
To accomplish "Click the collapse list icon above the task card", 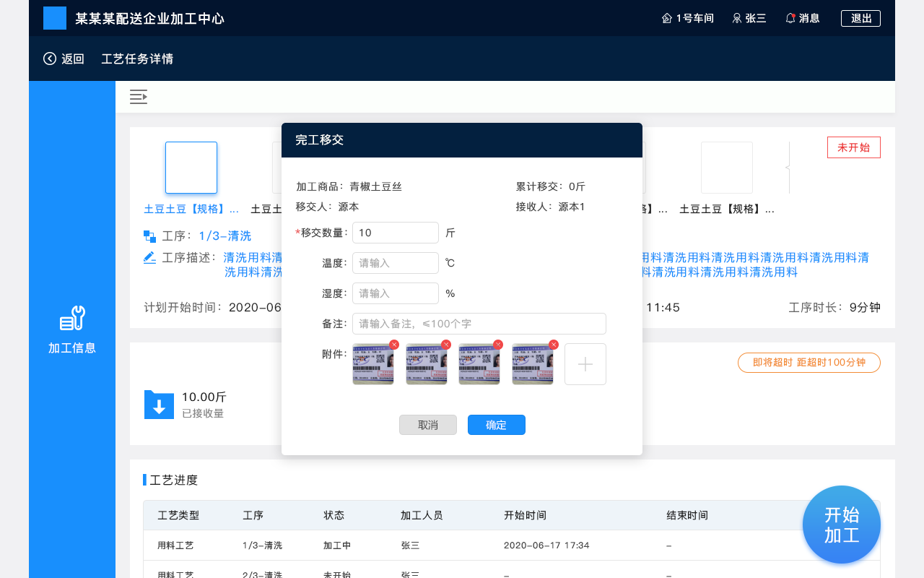I will [138, 96].
